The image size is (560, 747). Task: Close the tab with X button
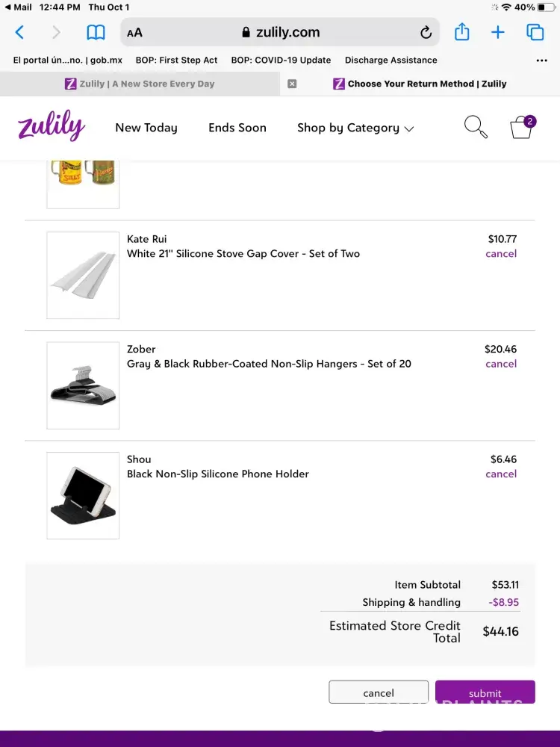pos(292,84)
